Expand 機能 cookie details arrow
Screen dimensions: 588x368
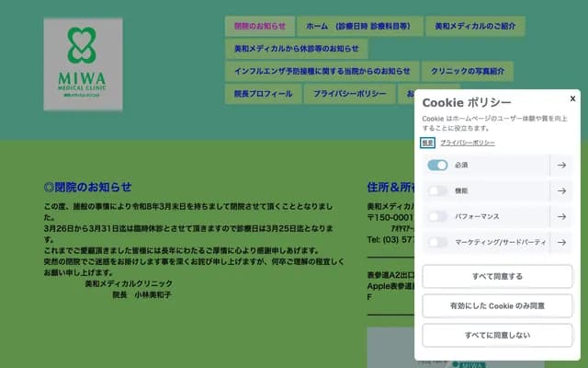click(x=561, y=191)
